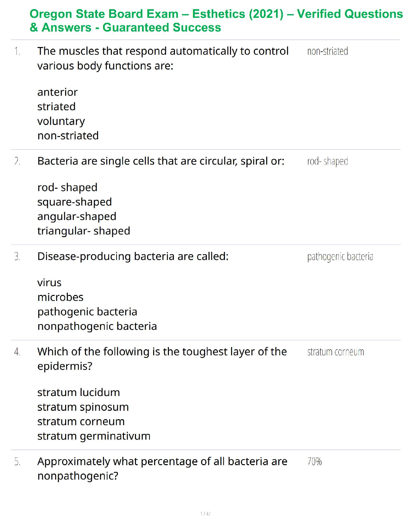Click the 'rod- shaped' answer in the right column
This screenshot has height=532, width=411.
click(x=327, y=162)
